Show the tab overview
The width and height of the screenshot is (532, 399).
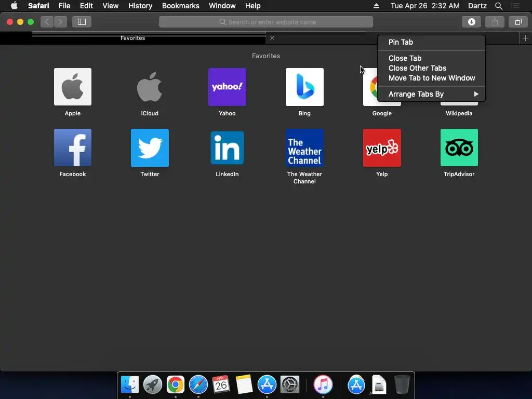(x=518, y=22)
